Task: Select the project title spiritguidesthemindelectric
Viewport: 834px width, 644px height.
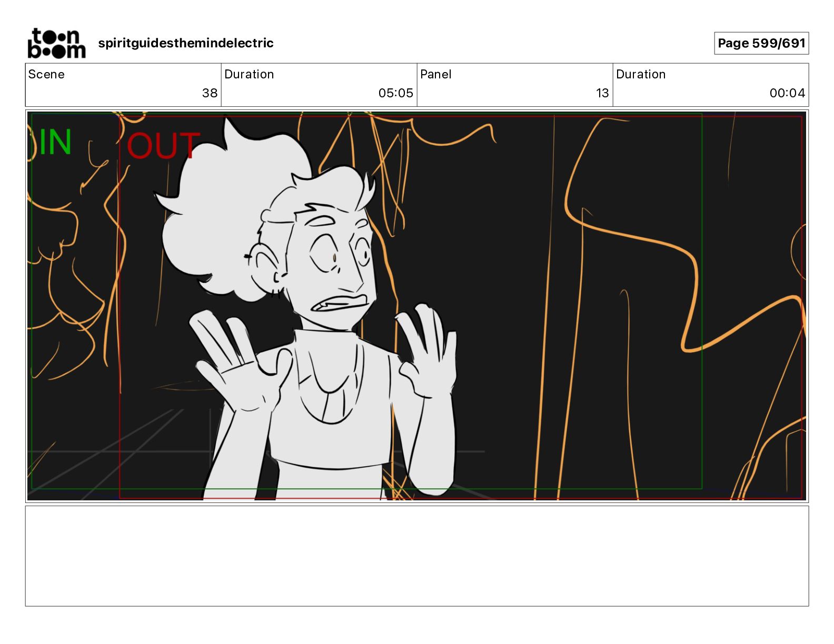Action: tap(186, 43)
